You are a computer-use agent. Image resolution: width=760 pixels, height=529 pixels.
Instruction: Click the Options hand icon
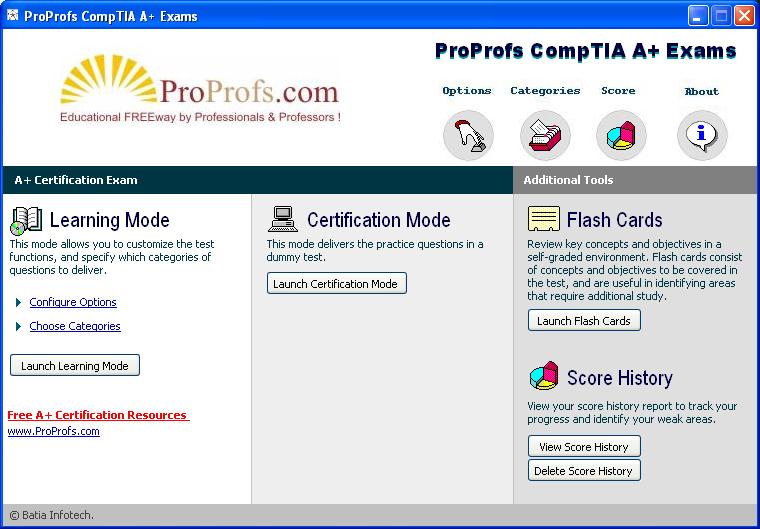point(468,135)
